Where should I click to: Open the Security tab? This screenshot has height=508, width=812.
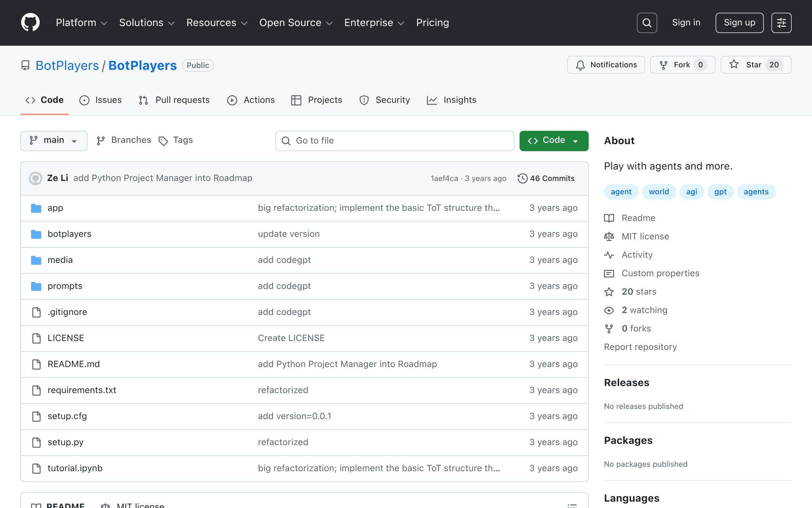[x=384, y=100]
